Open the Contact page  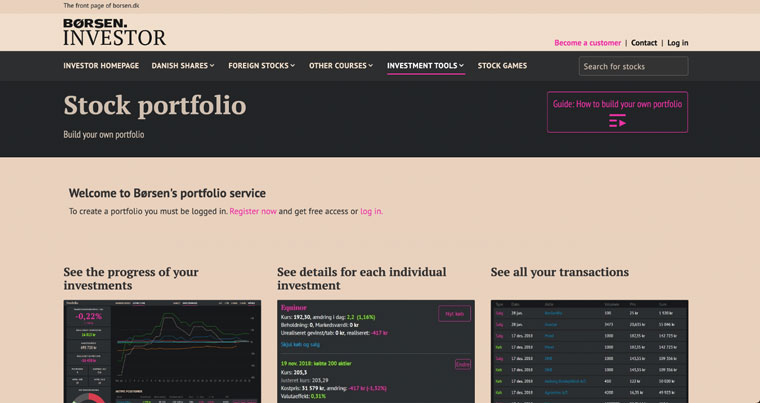[644, 43]
